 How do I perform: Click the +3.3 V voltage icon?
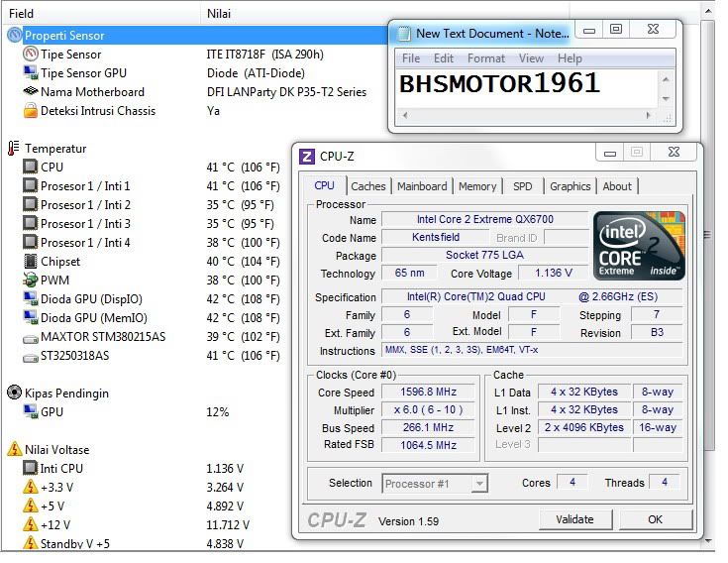(x=30, y=487)
